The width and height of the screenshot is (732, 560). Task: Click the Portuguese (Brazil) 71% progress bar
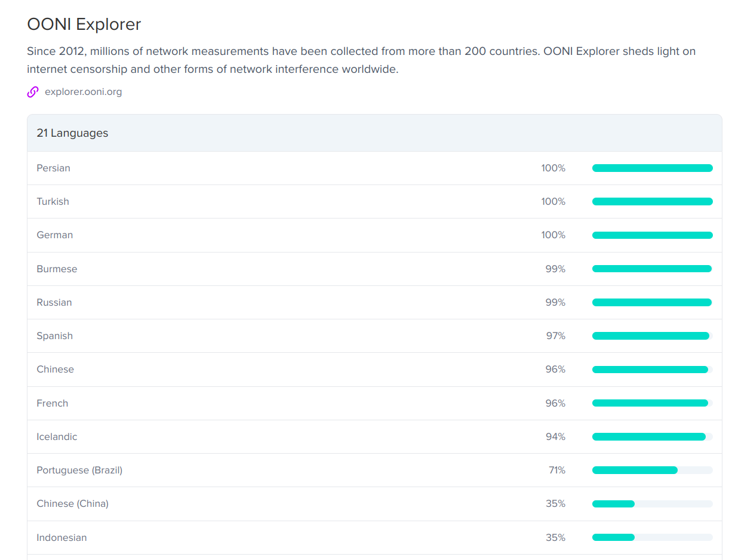[652, 470]
